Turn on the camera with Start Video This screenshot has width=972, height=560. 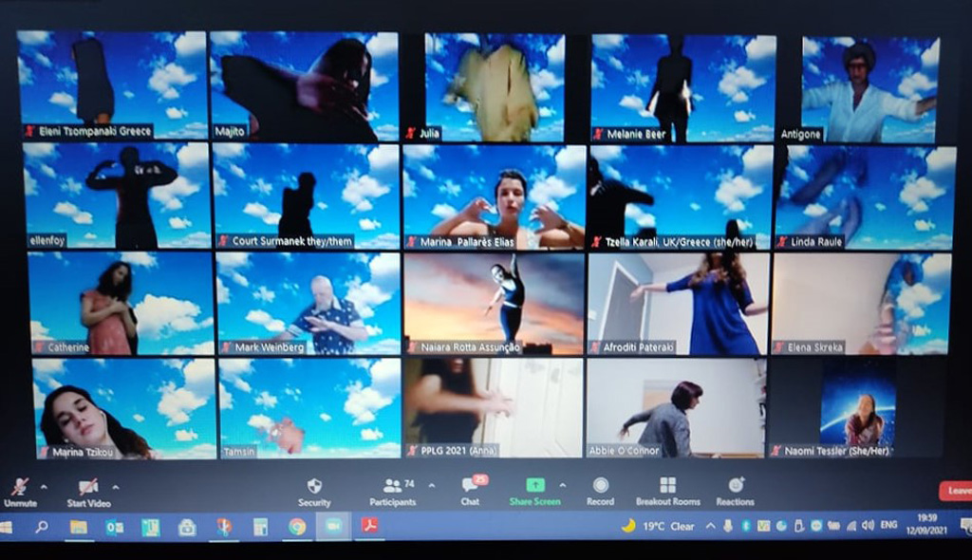88,494
